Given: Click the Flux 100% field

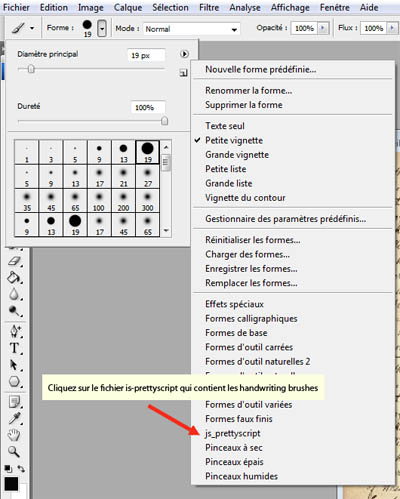Looking at the screenshot, I should 374,28.
